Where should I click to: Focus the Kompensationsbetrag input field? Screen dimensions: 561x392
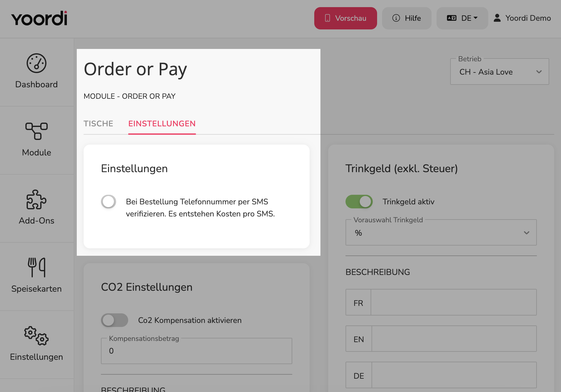[x=197, y=351]
